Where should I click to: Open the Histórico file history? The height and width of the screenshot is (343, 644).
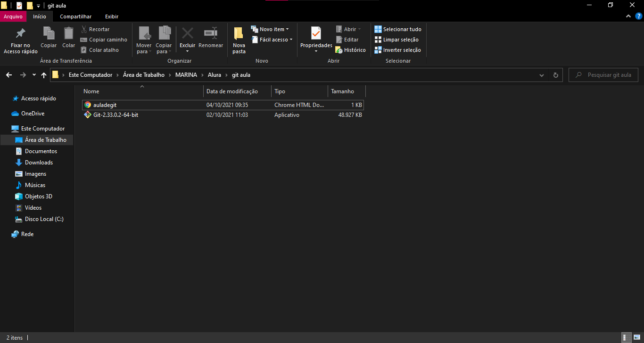point(351,50)
